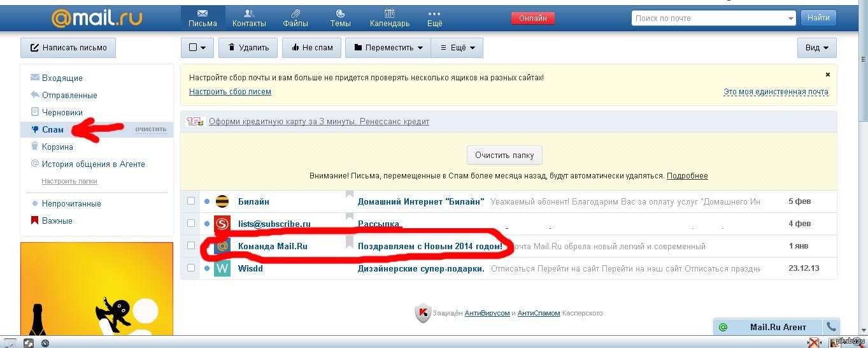Open Поздравляем с Новым 2014 годом message
Viewport: 868px width, 348px height.
pos(430,246)
